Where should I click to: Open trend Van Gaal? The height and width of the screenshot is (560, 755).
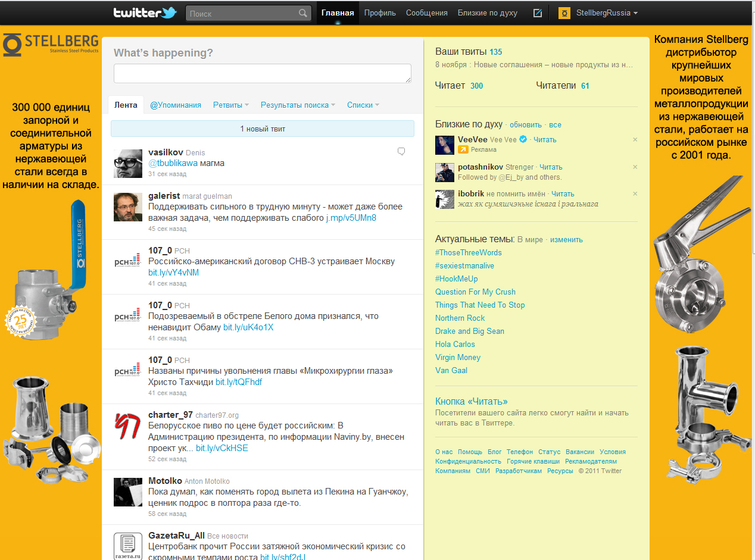[451, 371]
